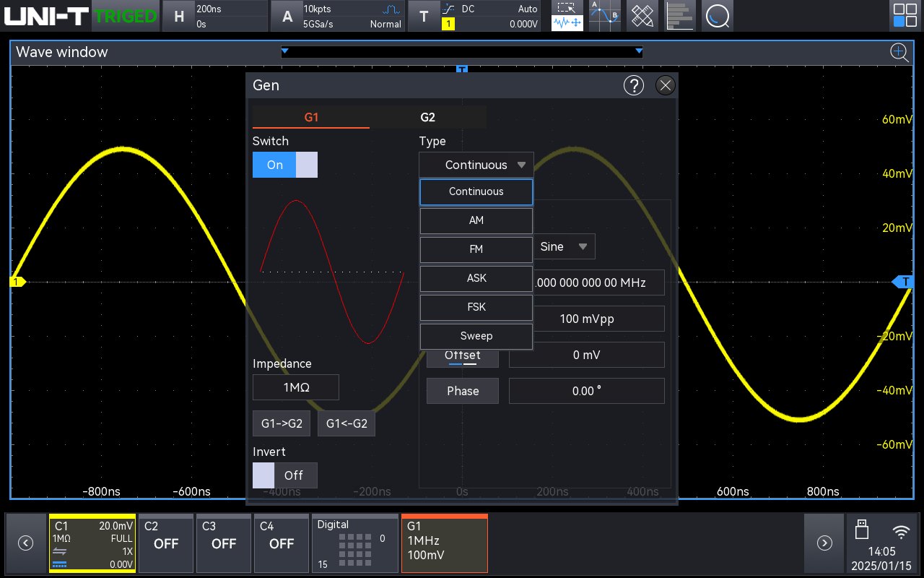The height and width of the screenshot is (578, 924).
Task: Toggle the Invert Off switch
Action: [x=284, y=475]
